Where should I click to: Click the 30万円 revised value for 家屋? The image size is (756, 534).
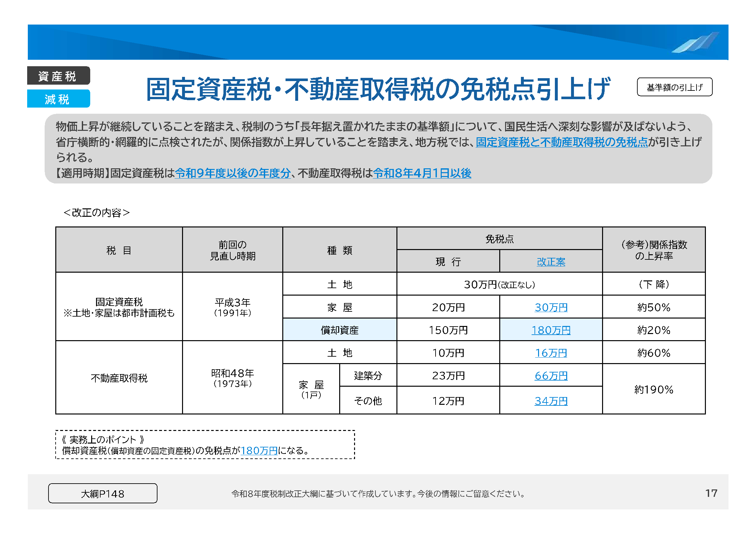[551, 307]
